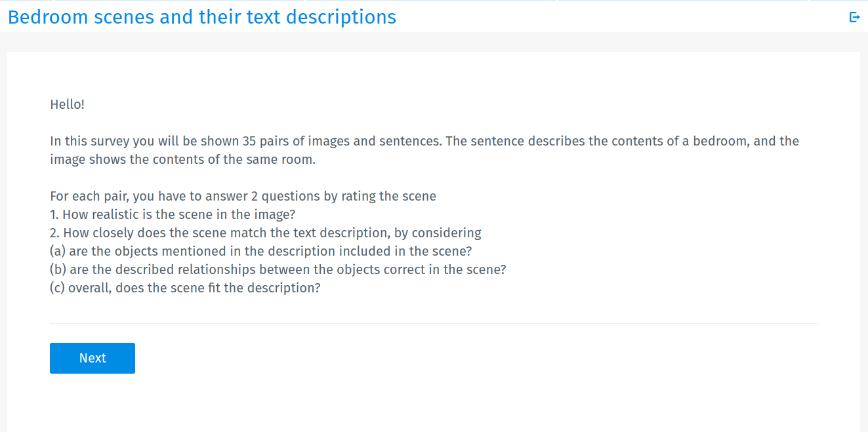Click the 'Hello!' greeting text

click(68, 104)
